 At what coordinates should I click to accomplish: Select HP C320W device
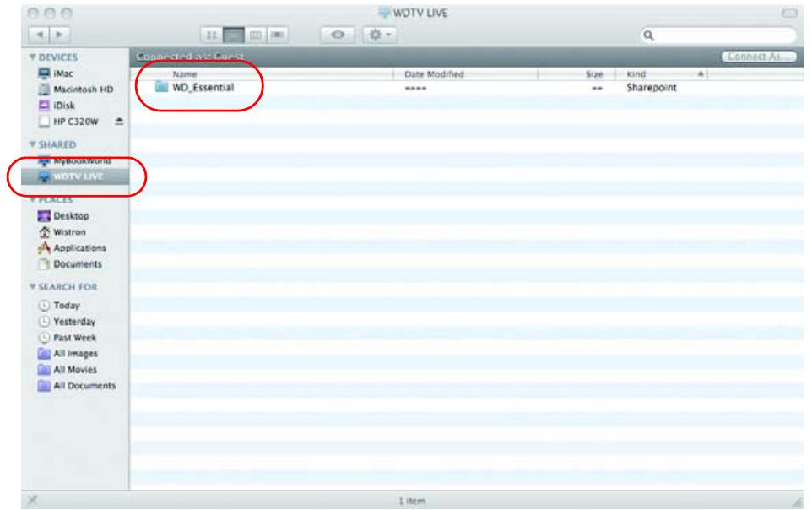click(68, 122)
